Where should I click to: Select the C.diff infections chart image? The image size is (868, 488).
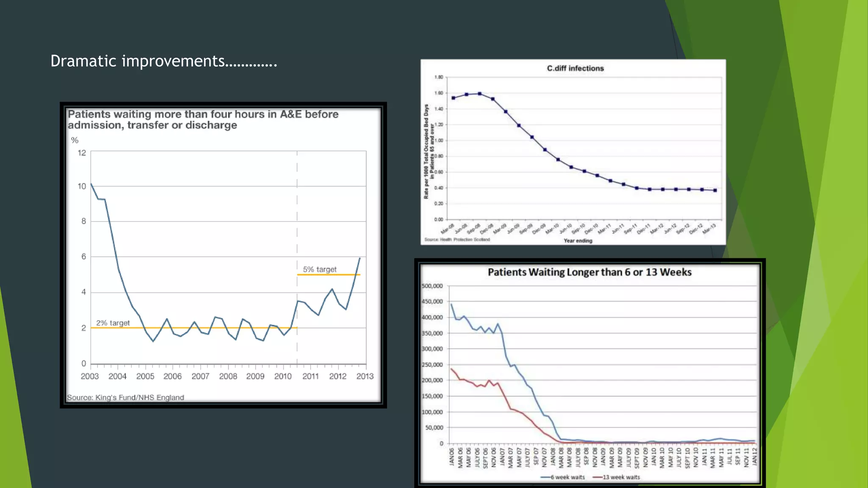573,152
